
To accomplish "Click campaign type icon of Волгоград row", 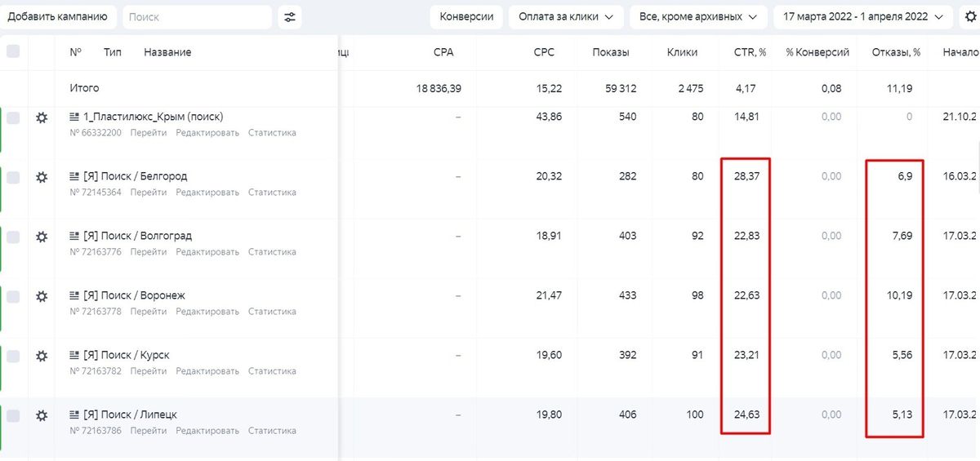I will coord(74,236).
